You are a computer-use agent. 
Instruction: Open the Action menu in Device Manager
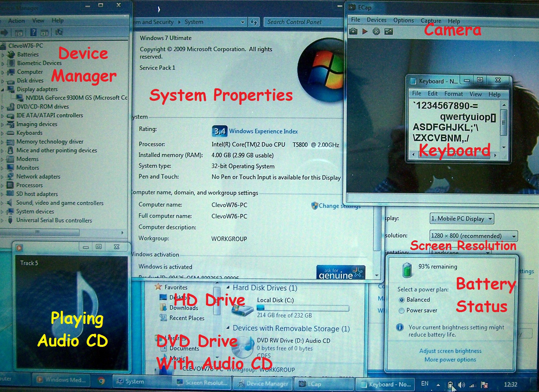point(17,21)
